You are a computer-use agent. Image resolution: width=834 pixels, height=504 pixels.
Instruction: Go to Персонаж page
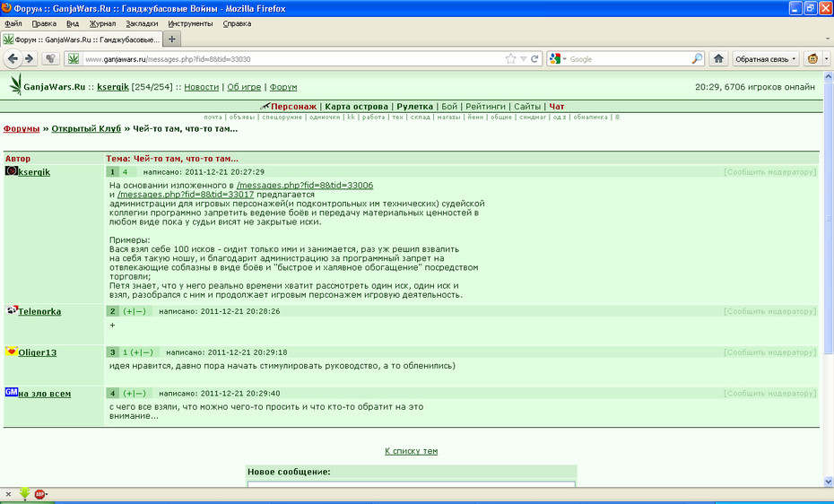293,107
